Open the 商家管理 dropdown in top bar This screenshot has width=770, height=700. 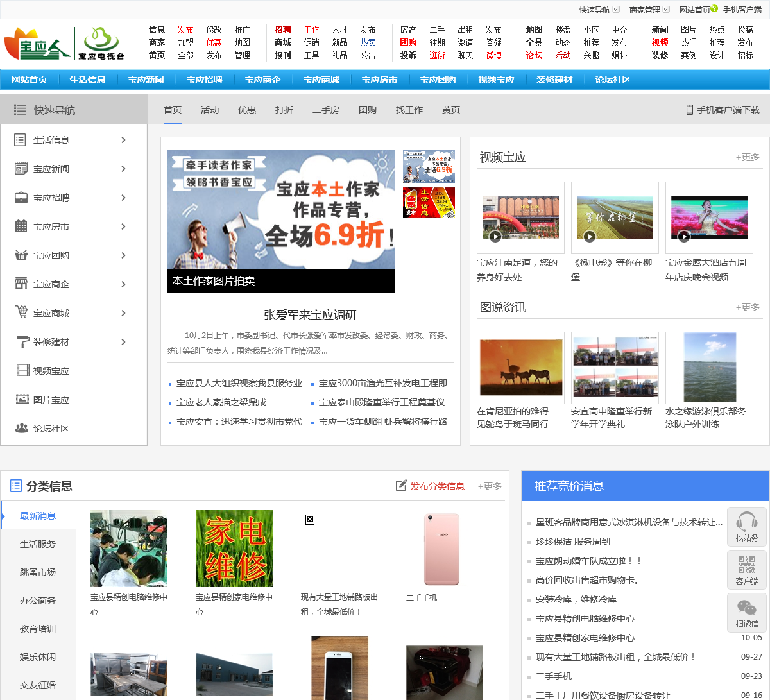click(666, 10)
